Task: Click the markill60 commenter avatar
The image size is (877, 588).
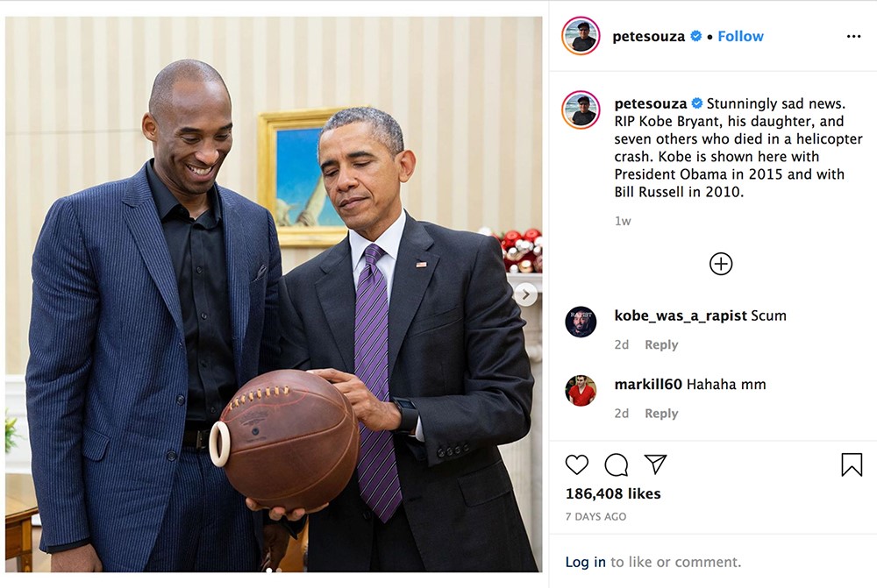Action: (581, 390)
